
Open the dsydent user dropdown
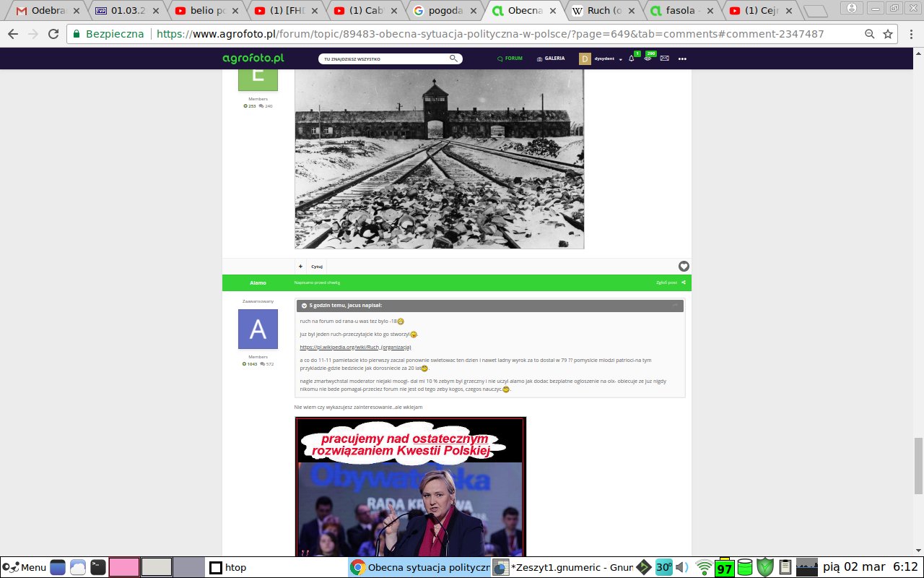[620, 59]
